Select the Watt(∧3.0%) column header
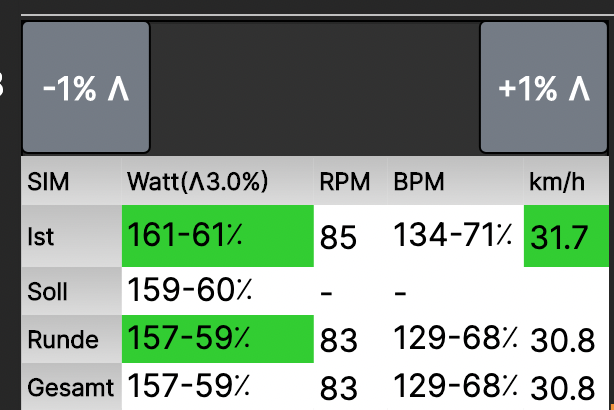Viewport: 614px width, 410px height. coord(198,182)
